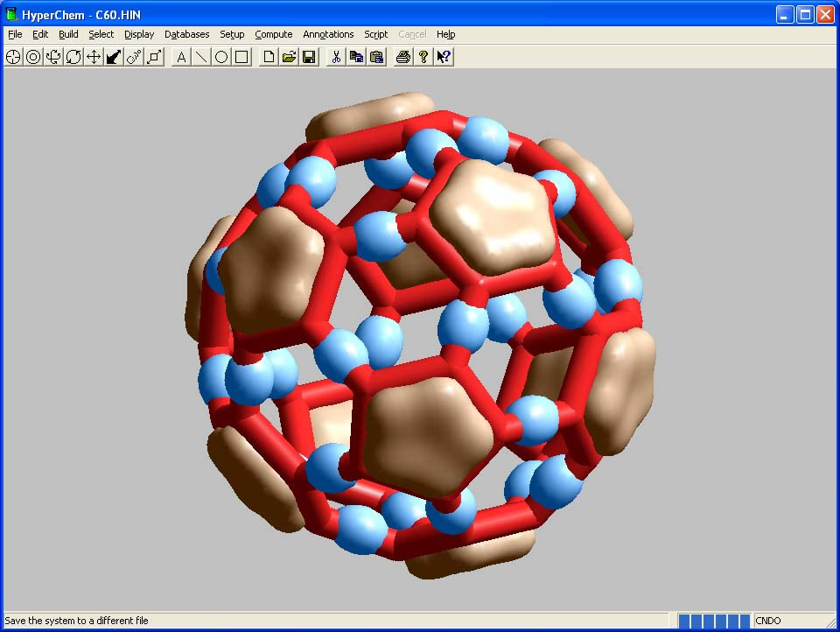Click the Z translation arrow tool
Screen dimensions: 840x632
click(x=114, y=57)
